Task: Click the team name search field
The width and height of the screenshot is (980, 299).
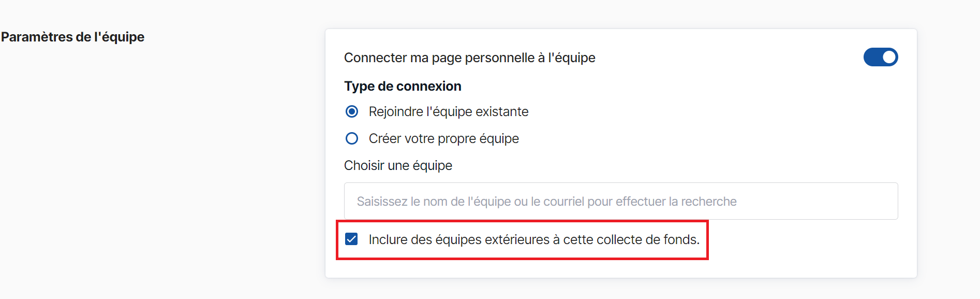Action: pos(620,201)
